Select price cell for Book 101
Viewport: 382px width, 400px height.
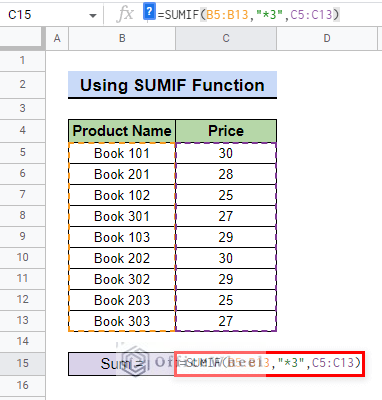(x=226, y=153)
